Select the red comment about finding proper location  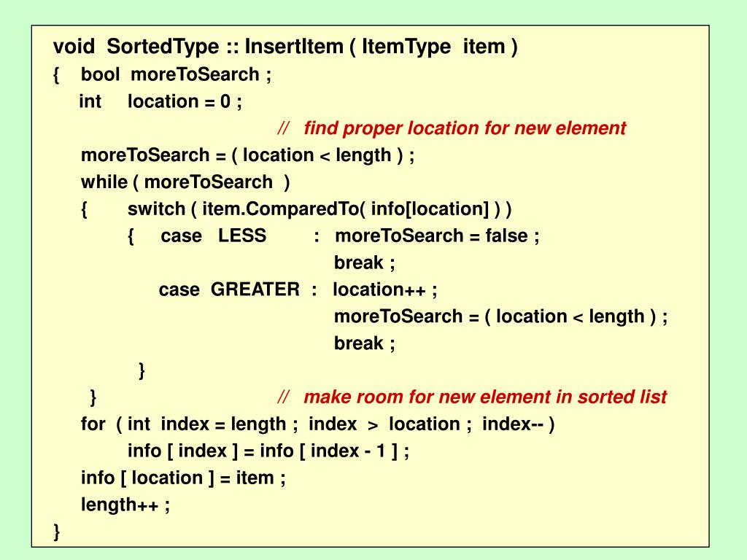click(x=452, y=128)
